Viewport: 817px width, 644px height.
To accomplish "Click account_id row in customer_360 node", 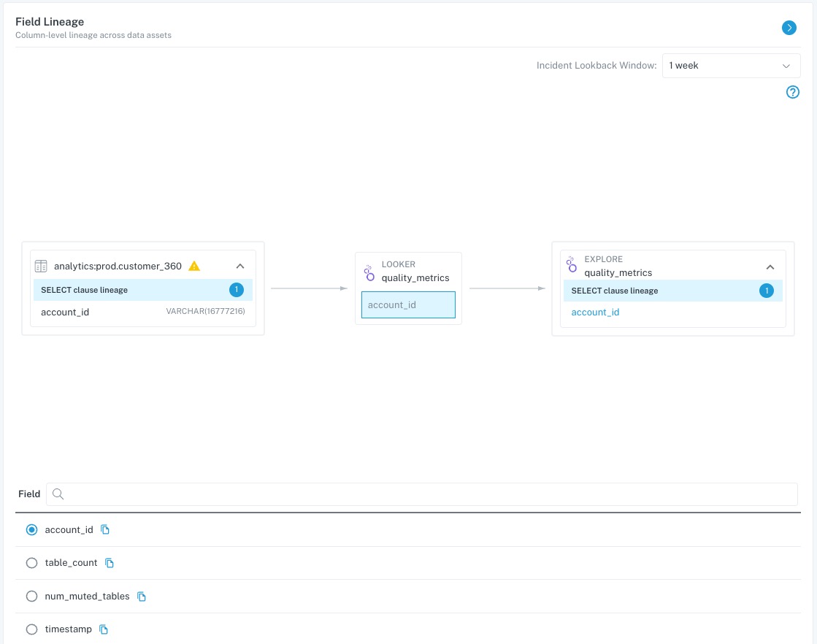I will click(x=143, y=312).
